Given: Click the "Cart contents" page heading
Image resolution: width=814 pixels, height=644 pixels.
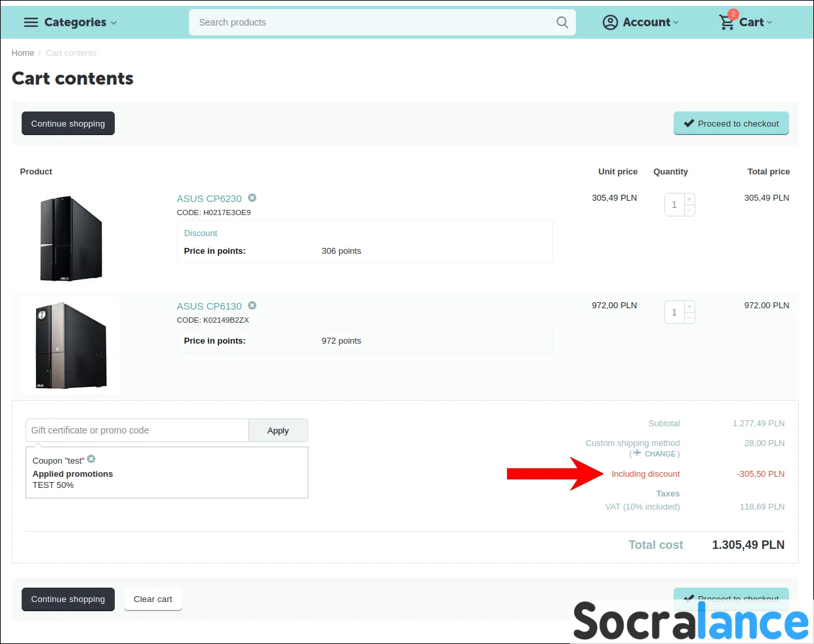Looking at the screenshot, I should click(x=73, y=79).
